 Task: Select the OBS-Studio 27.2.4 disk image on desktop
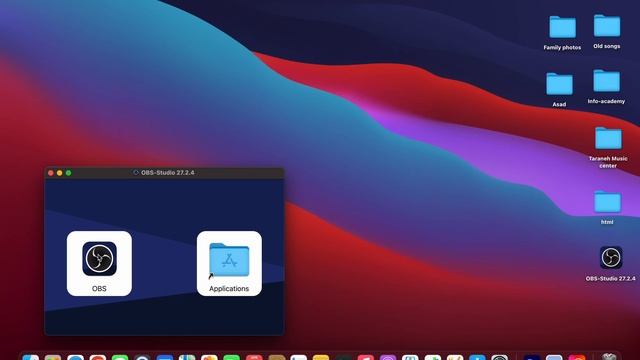pos(611,258)
